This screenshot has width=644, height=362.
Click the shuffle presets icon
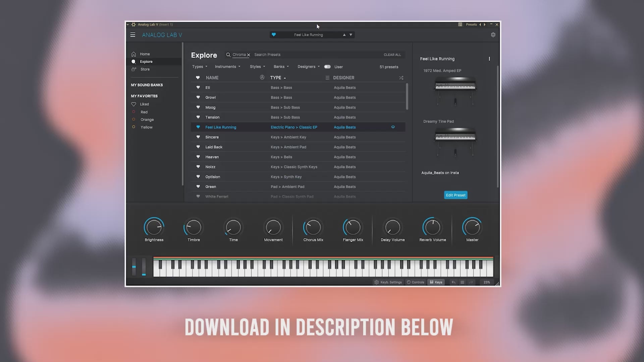click(401, 78)
